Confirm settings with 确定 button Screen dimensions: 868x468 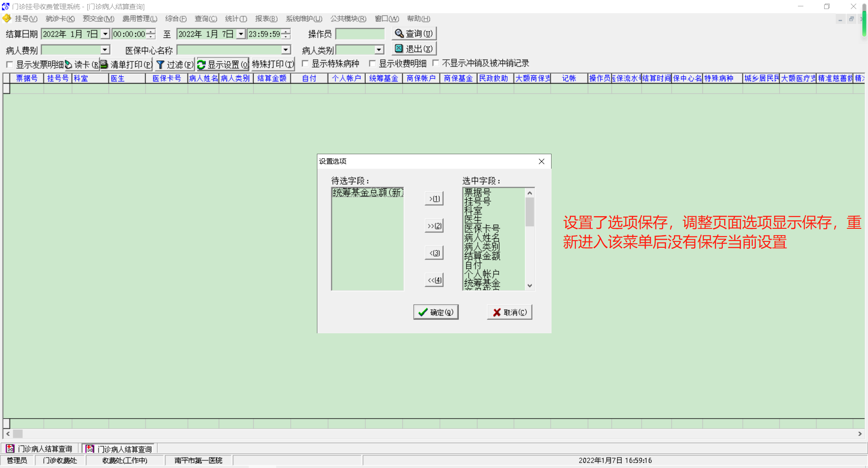tap(436, 312)
